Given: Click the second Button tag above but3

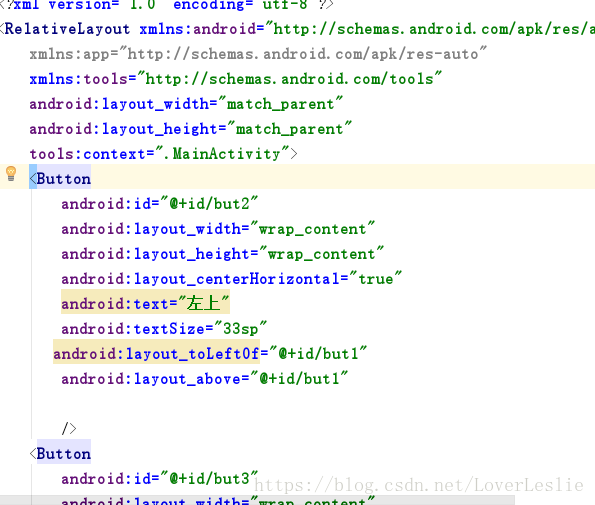Looking at the screenshot, I should (x=60, y=454).
